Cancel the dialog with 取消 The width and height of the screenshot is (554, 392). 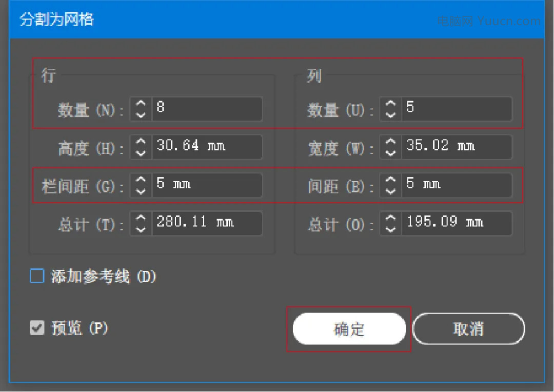468,329
